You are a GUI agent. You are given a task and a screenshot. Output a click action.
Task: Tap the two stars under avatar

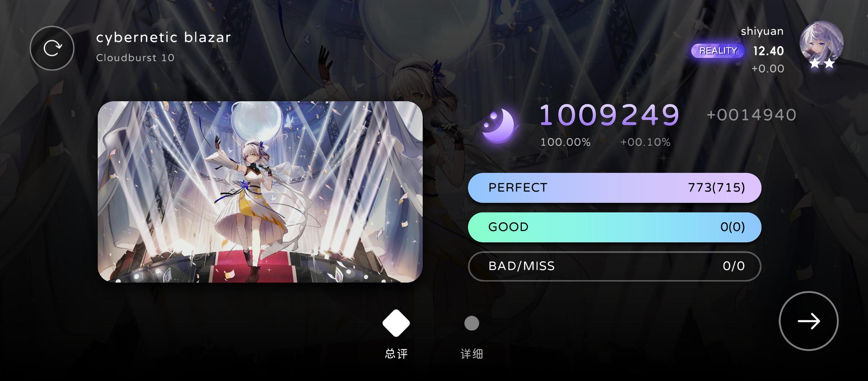[x=822, y=64]
